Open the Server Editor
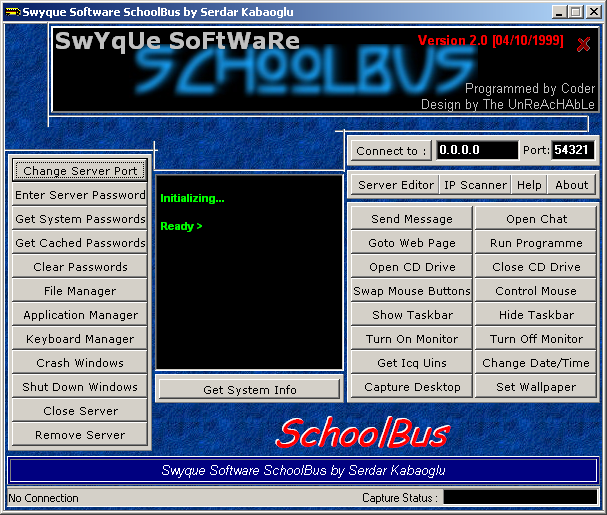Screen dimensions: 607x515 tap(396, 185)
